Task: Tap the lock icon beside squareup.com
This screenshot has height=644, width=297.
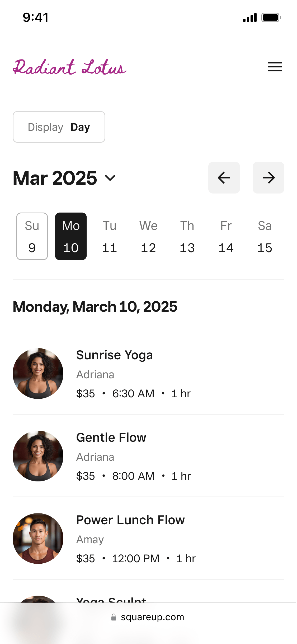Action: point(114,617)
